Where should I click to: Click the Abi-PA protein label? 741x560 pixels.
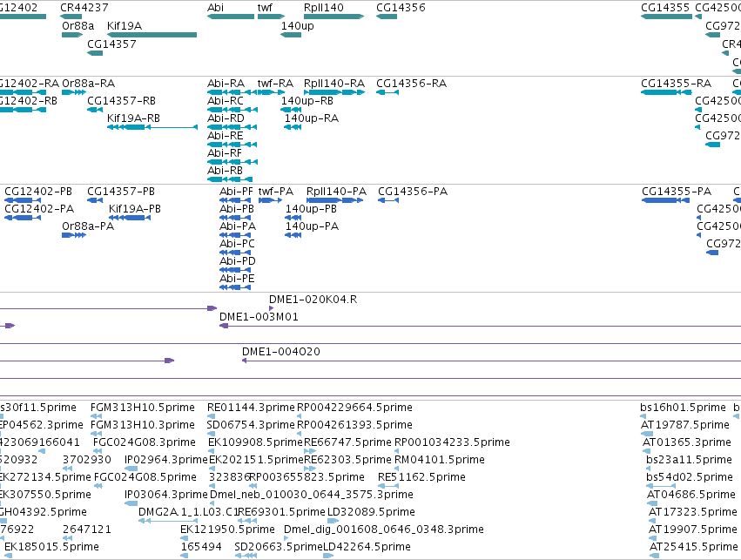click(x=238, y=226)
